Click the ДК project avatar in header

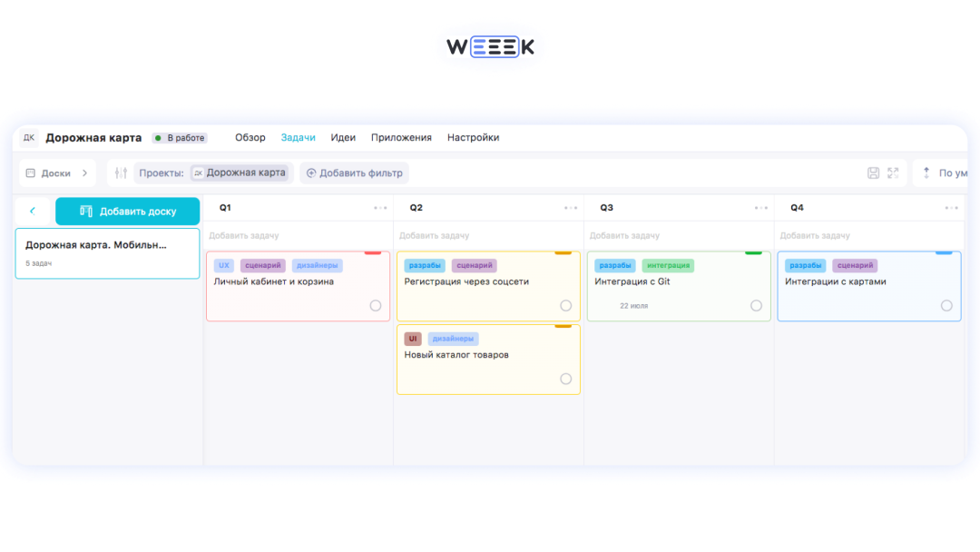(29, 138)
